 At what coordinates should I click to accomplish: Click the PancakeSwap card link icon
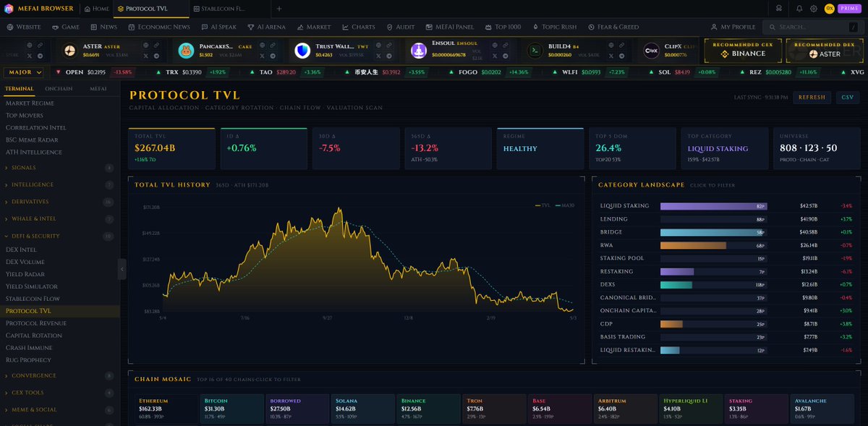click(273, 45)
